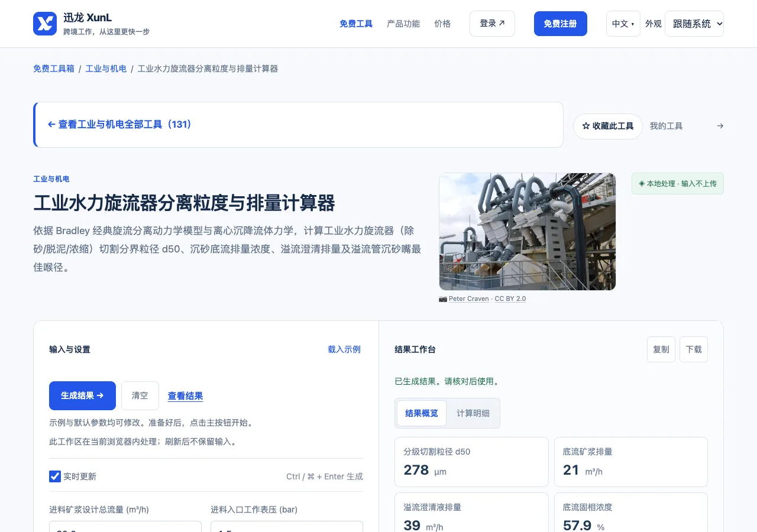Open the CC BY 2.0 license link
This screenshot has width=757, height=532.
click(x=510, y=299)
